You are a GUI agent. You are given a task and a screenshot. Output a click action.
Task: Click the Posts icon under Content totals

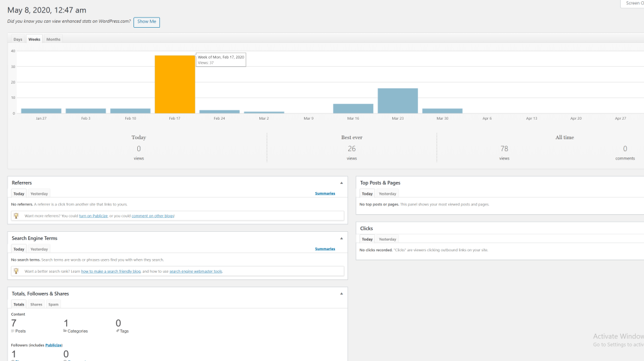13,331
